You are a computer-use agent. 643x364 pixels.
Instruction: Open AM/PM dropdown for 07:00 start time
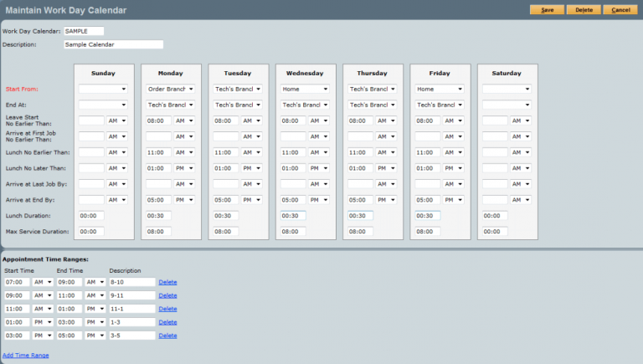tap(43, 282)
